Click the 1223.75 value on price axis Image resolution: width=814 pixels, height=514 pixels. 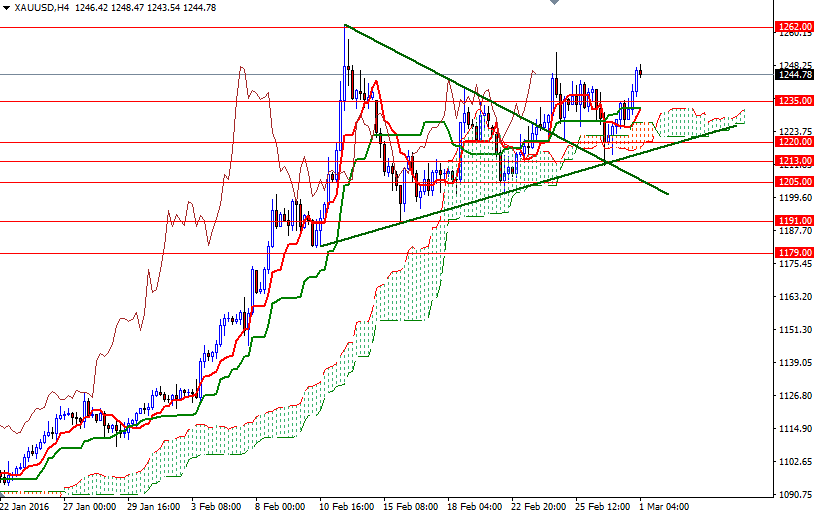(795, 131)
